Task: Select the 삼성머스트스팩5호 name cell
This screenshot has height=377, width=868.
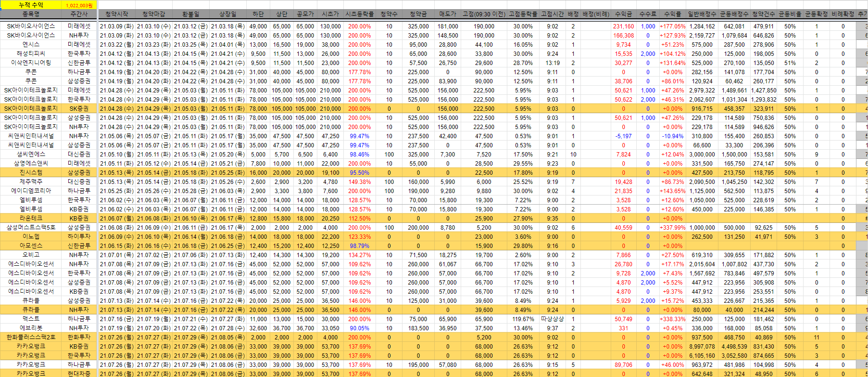Action: [31, 227]
